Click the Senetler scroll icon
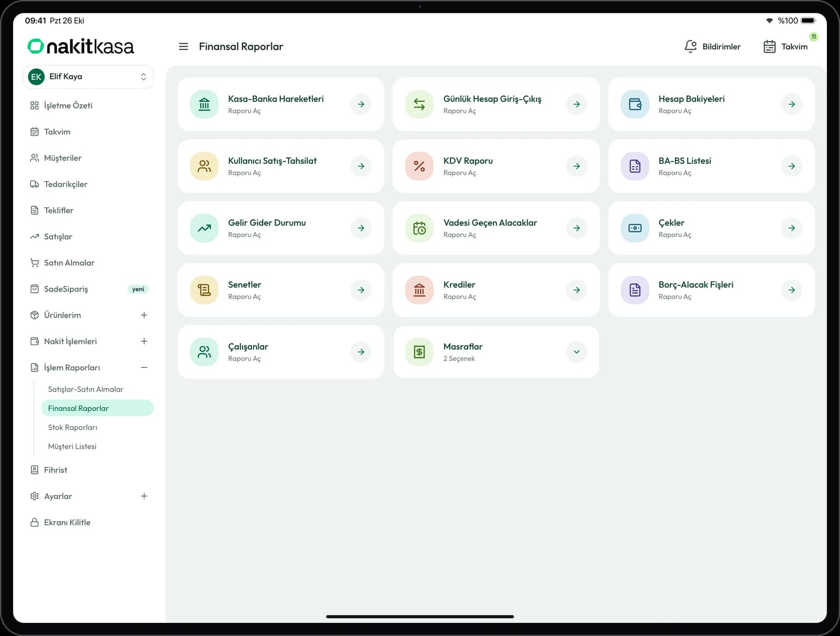Screen dimensions: 840x636 [204, 290]
